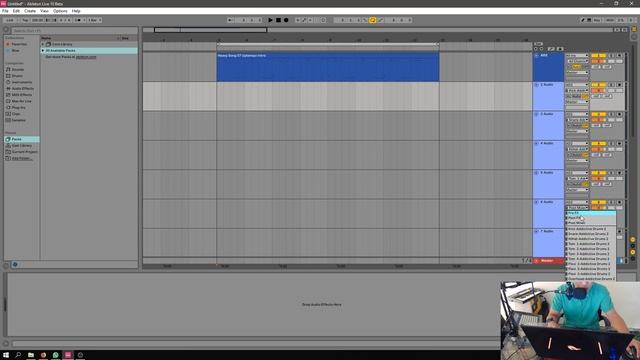This screenshot has height=360, width=640.
Task: Select Max for Live category
Action: click(x=21, y=101)
